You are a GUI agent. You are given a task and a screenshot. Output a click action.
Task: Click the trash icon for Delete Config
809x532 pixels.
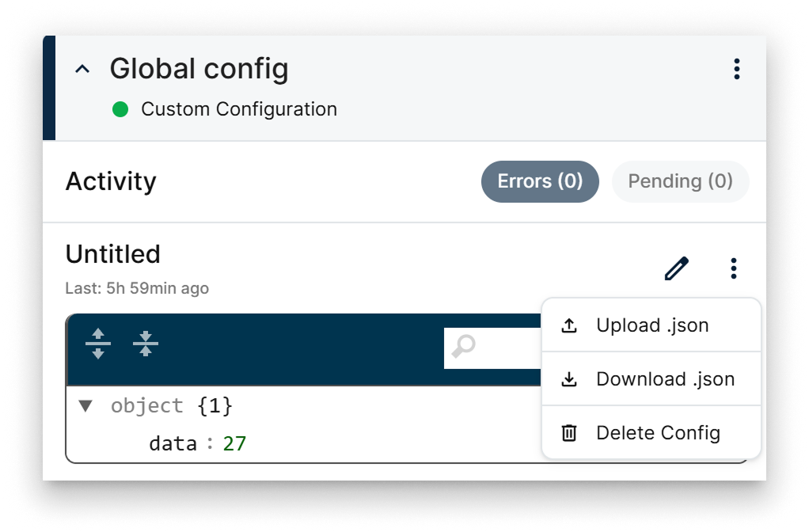pos(568,433)
